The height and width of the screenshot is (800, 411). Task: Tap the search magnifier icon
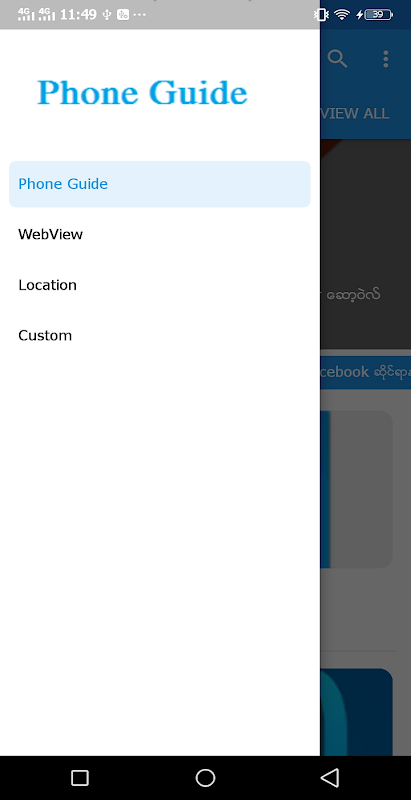337,59
